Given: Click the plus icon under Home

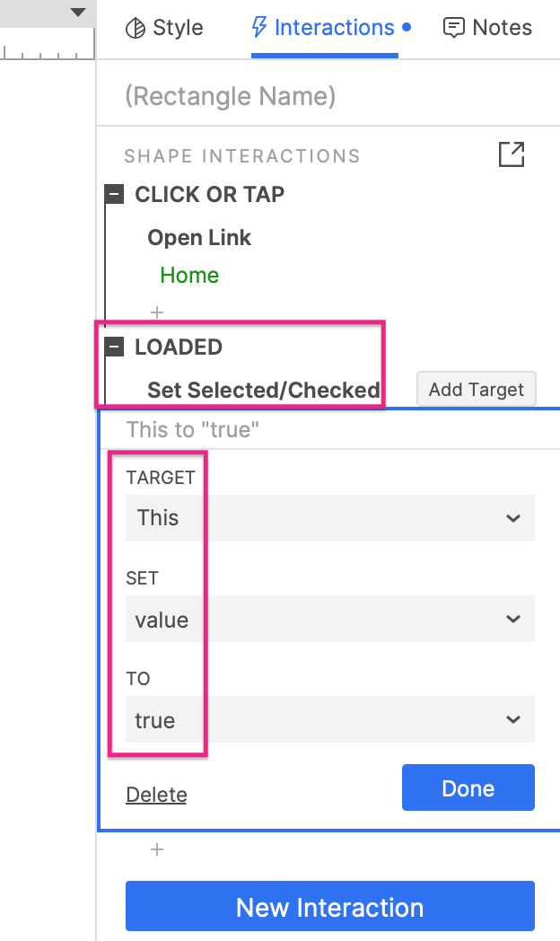Looking at the screenshot, I should coord(157,312).
